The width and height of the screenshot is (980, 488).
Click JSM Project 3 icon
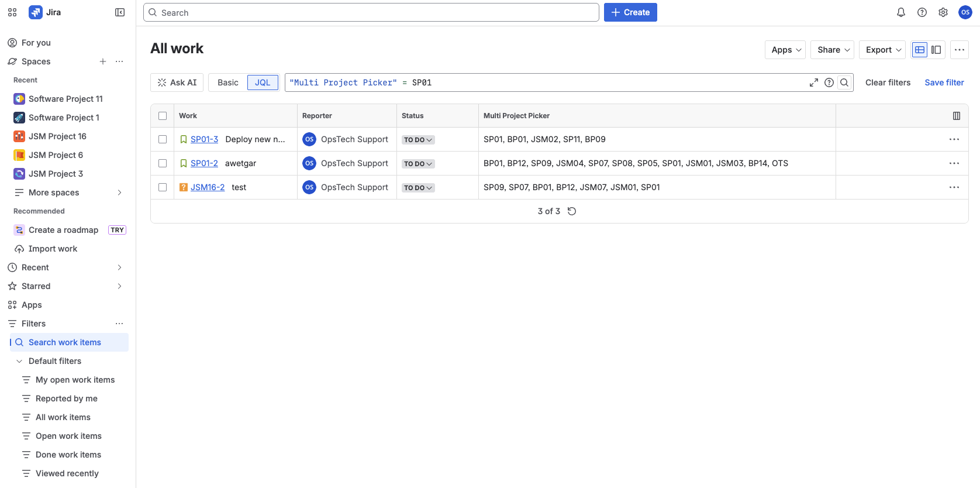pyautogui.click(x=19, y=174)
